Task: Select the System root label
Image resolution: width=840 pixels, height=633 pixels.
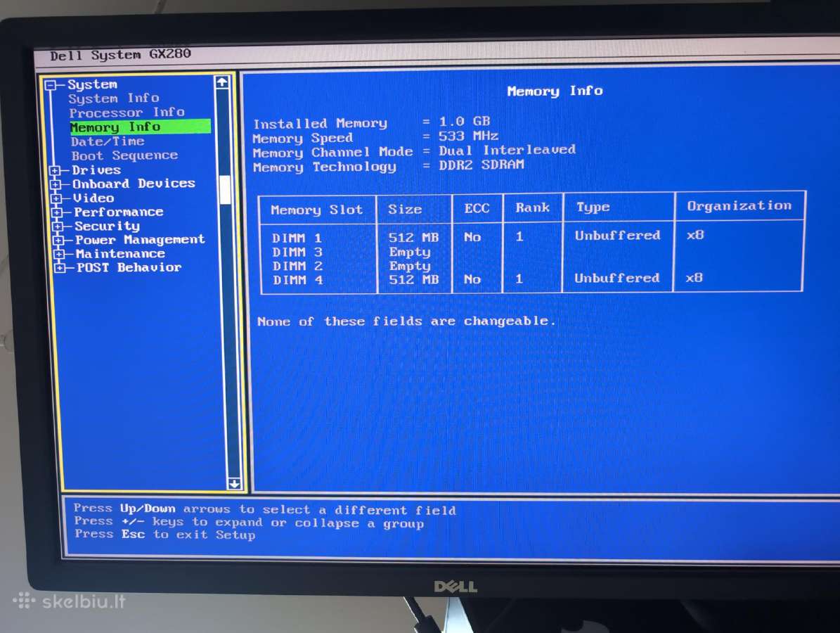Action: click(x=92, y=84)
